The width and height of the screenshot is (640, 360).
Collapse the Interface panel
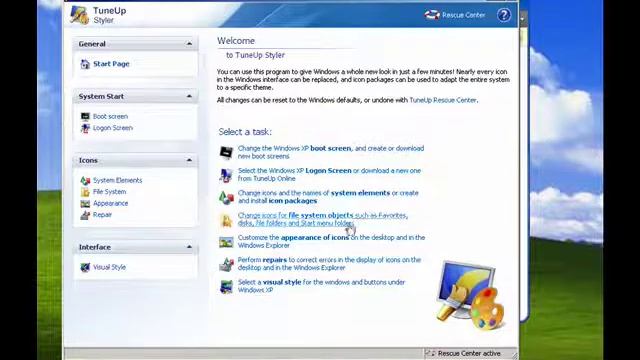pos(189,247)
